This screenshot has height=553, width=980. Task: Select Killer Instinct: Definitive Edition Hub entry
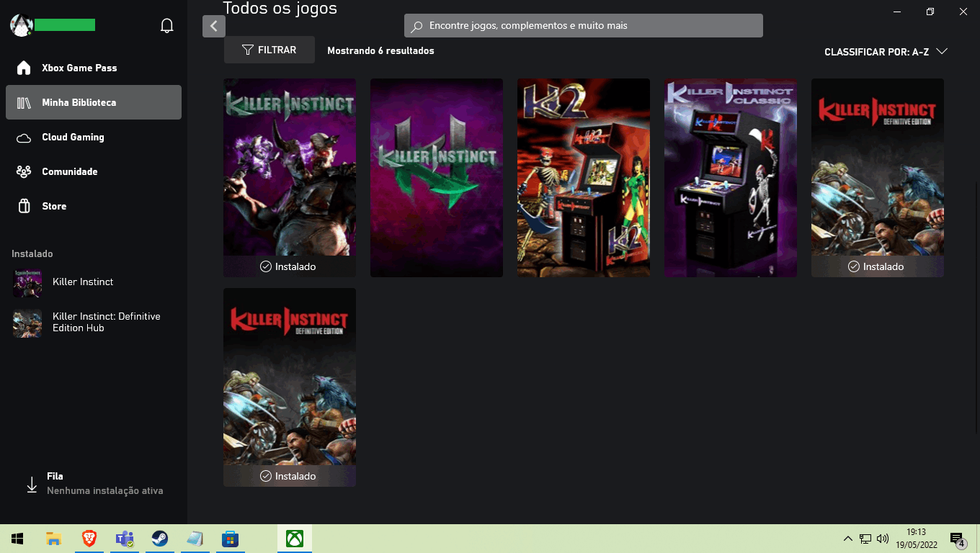tap(94, 323)
